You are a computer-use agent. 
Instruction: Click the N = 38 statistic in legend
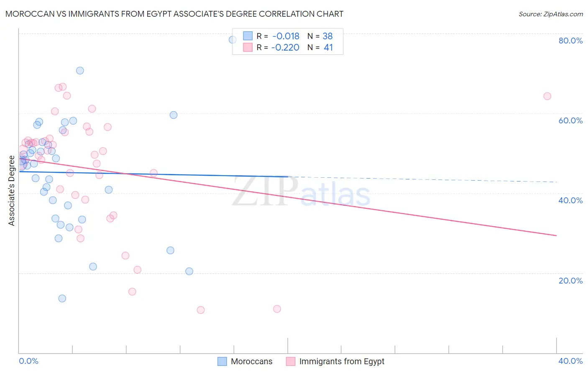click(x=320, y=36)
